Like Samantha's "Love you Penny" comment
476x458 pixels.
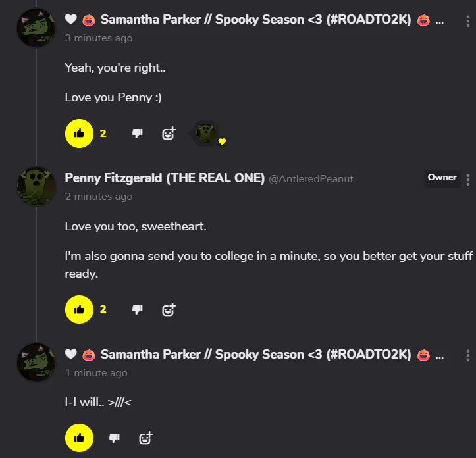[x=79, y=134]
